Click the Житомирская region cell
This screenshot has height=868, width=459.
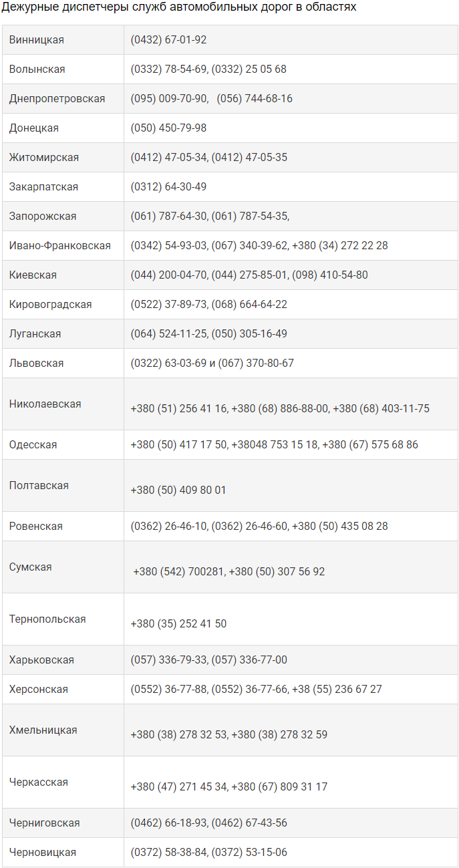click(44, 158)
